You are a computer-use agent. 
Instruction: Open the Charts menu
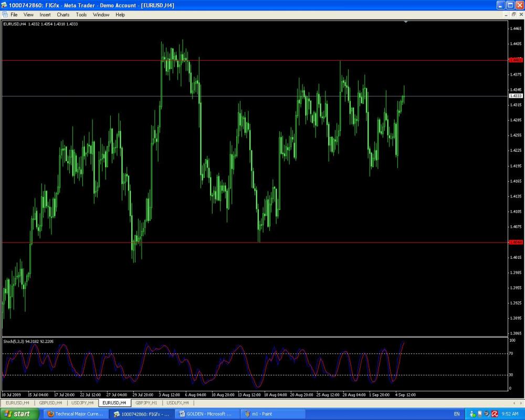[63, 15]
